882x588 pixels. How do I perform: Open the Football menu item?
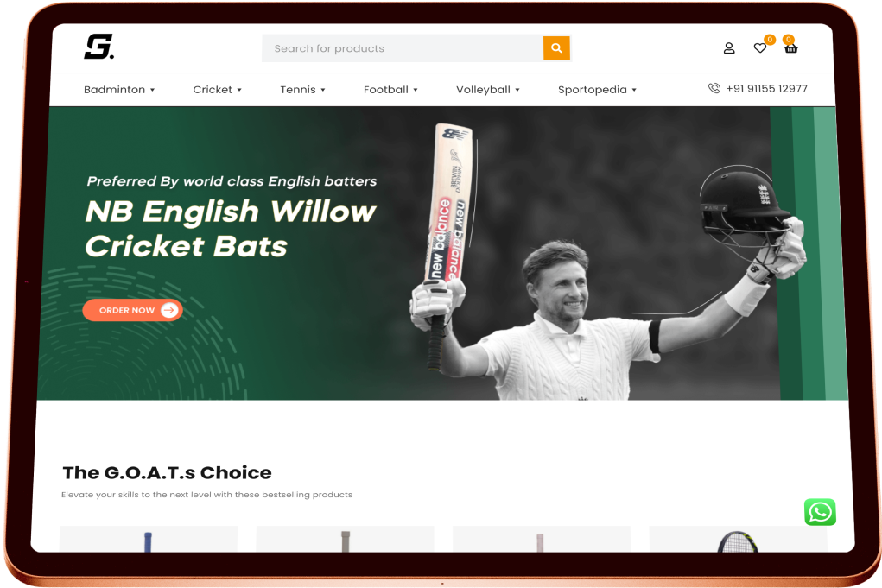(390, 90)
